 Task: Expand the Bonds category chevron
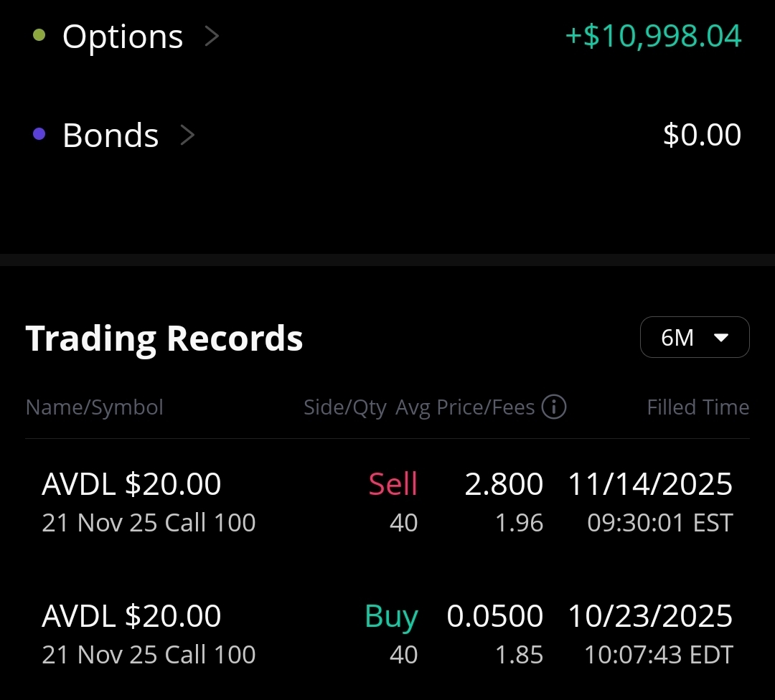tap(187, 135)
